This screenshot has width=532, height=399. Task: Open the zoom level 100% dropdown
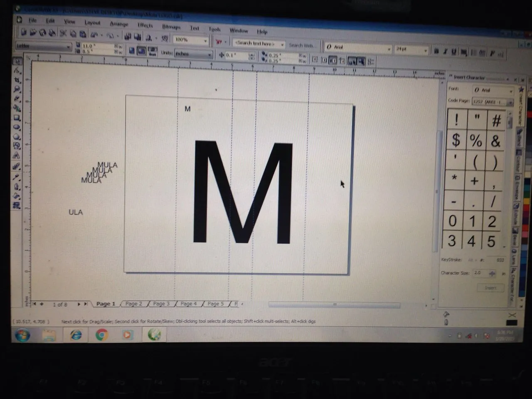tap(205, 41)
